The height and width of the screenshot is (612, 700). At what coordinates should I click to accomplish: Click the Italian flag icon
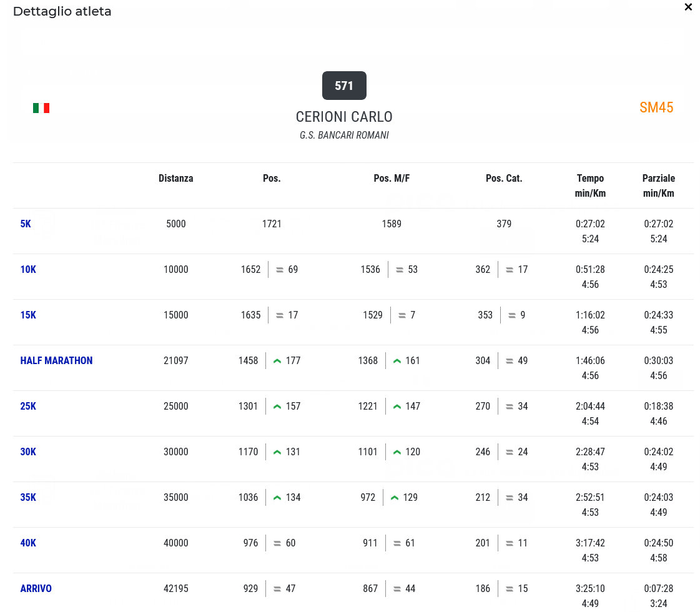point(41,108)
